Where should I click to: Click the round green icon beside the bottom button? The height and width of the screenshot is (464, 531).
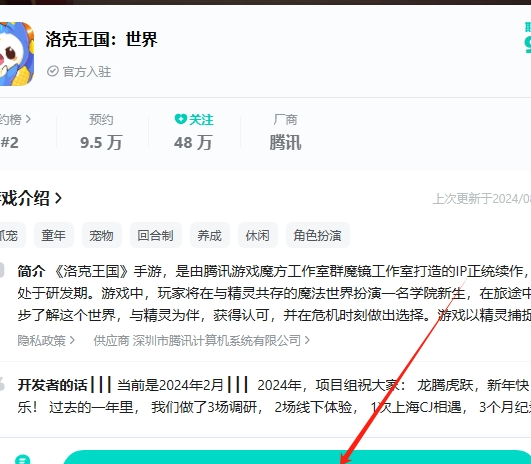[23, 459]
